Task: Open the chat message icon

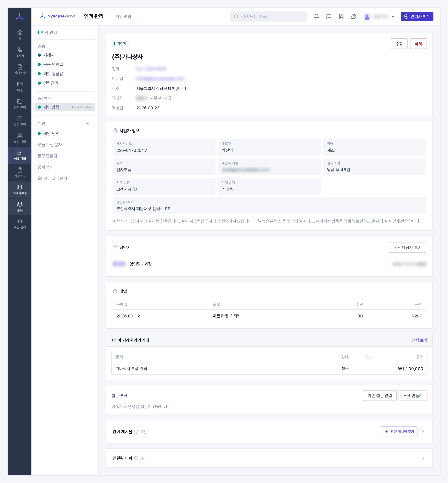Action: (x=329, y=16)
